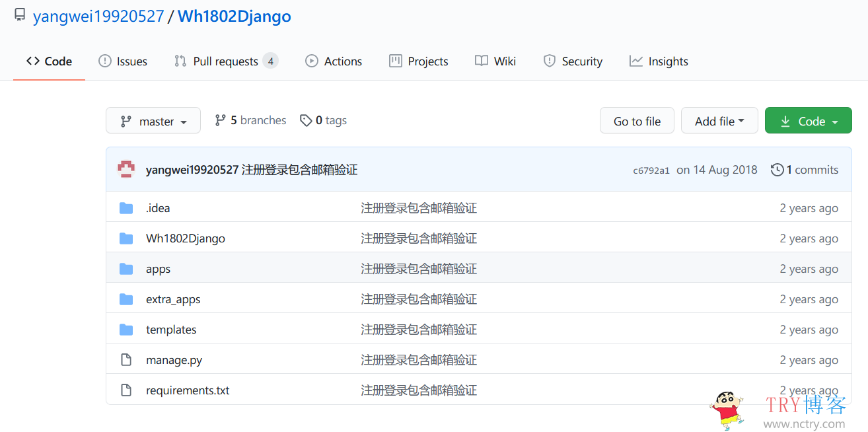Viewport: 868px width, 432px height.
Task: Click the folder icon for templates
Action: pyautogui.click(x=126, y=330)
